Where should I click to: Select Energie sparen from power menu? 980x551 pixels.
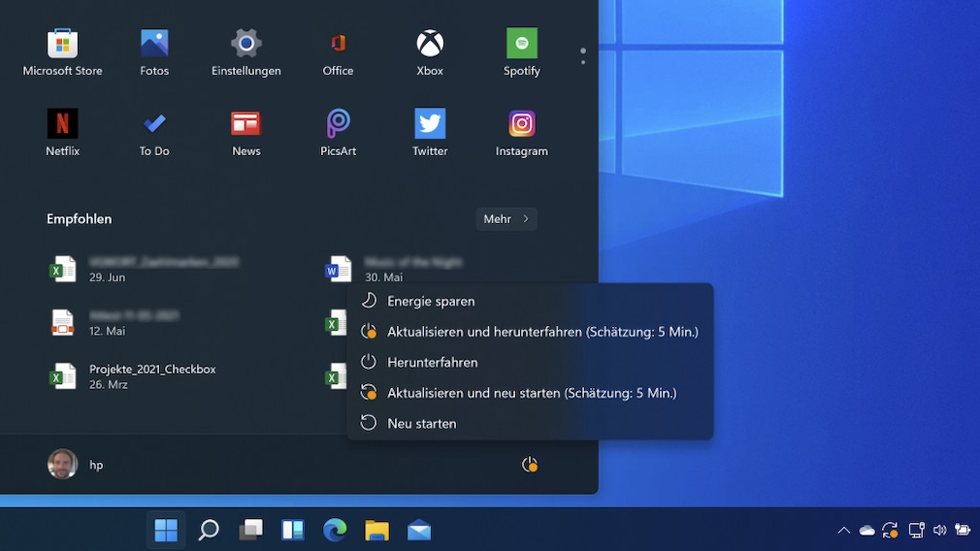431,302
